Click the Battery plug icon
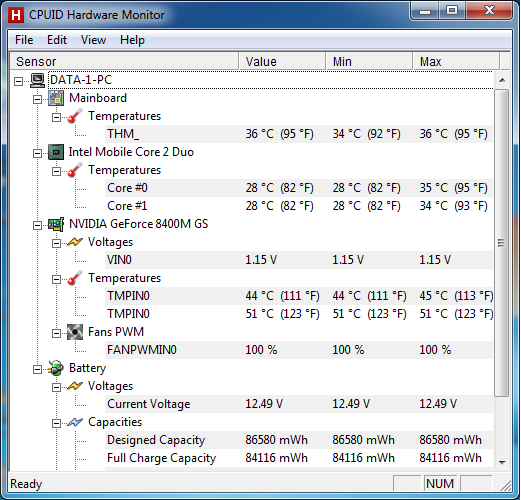Viewport: 521px width, 500px height. point(56,368)
